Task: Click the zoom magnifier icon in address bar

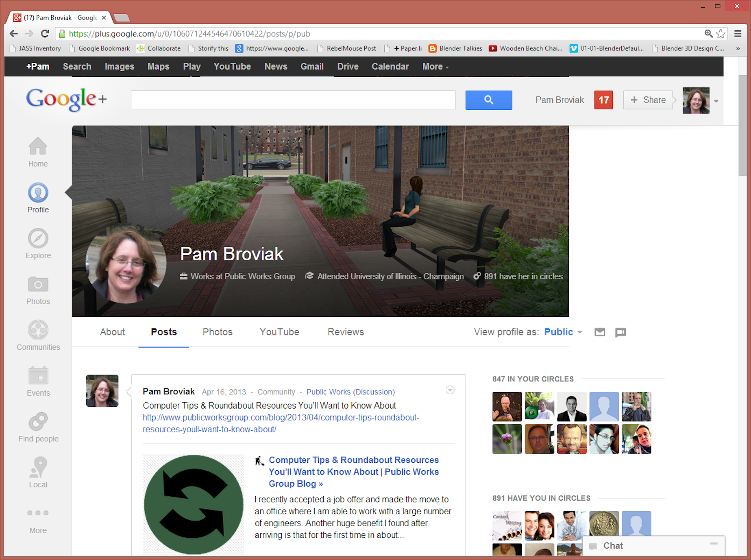Action: [x=708, y=34]
